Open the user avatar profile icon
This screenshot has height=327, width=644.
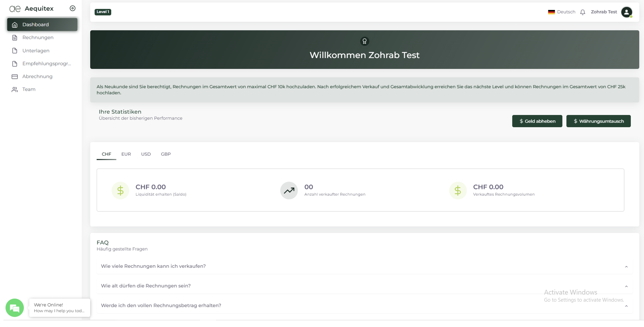pyautogui.click(x=626, y=12)
